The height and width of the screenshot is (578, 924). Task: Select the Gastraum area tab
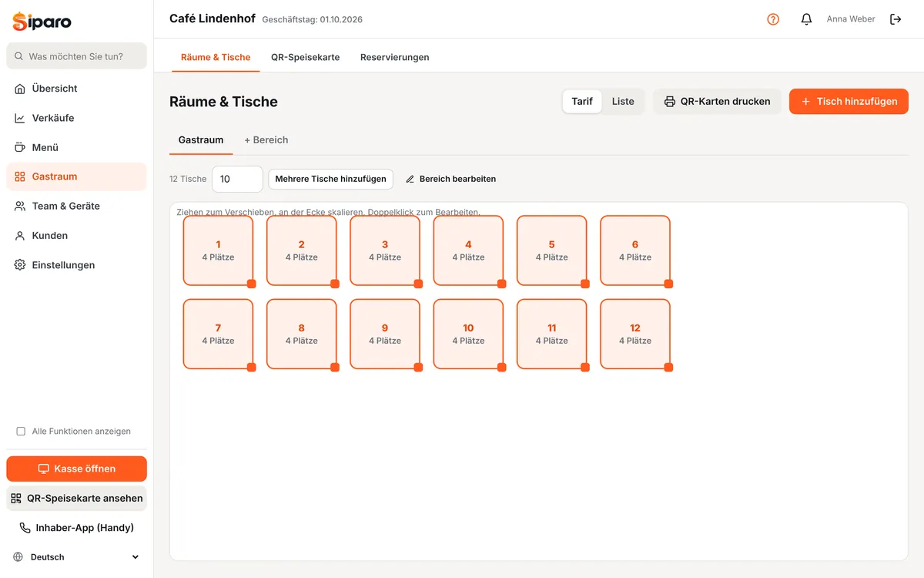coord(201,140)
